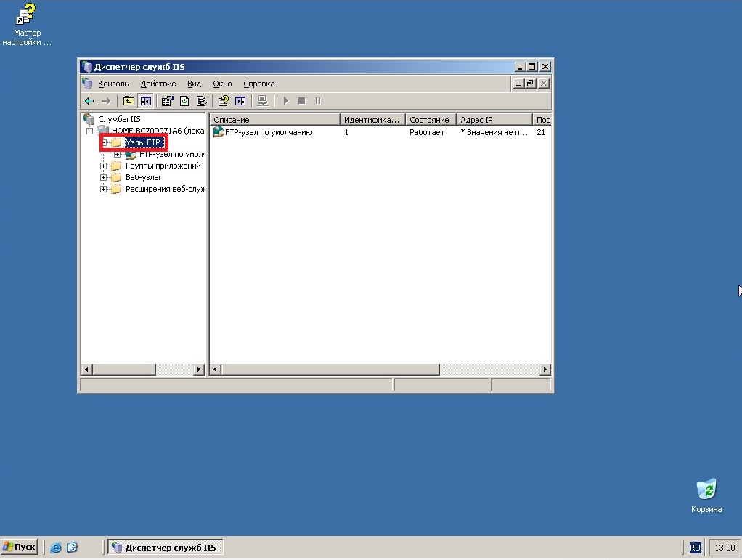
Task: Click the 13:00 clock in tray
Action: point(725,548)
